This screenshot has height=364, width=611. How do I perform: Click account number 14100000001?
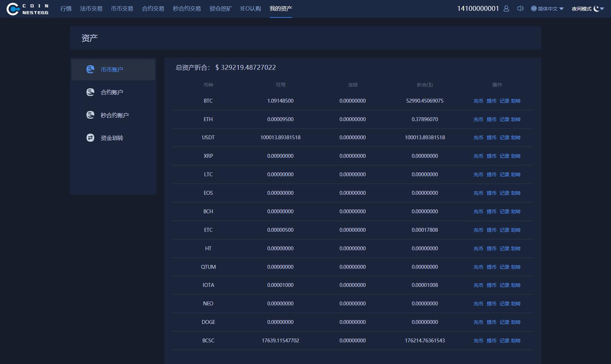[478, 8]
